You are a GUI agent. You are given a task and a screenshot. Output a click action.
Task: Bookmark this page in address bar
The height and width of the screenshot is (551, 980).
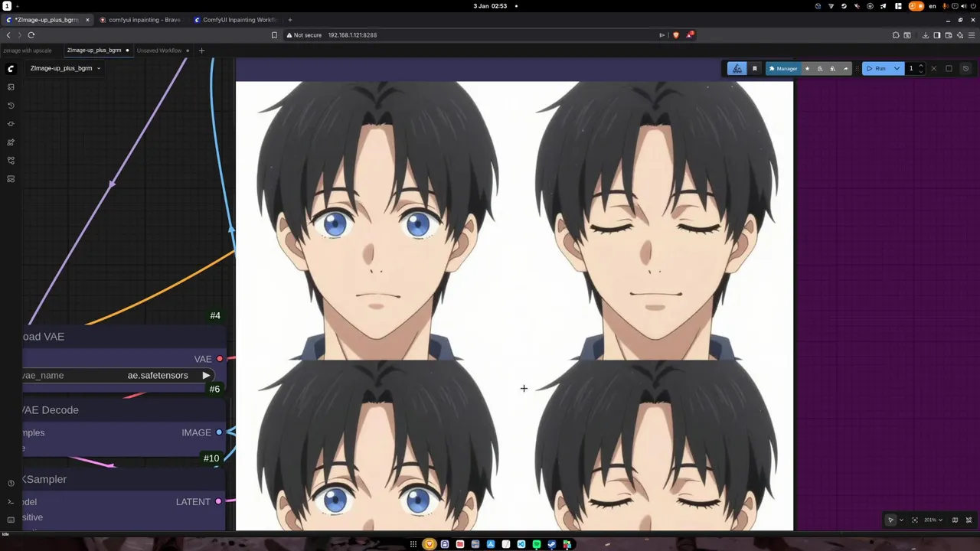pyautogui.click(x=274, y=35)
